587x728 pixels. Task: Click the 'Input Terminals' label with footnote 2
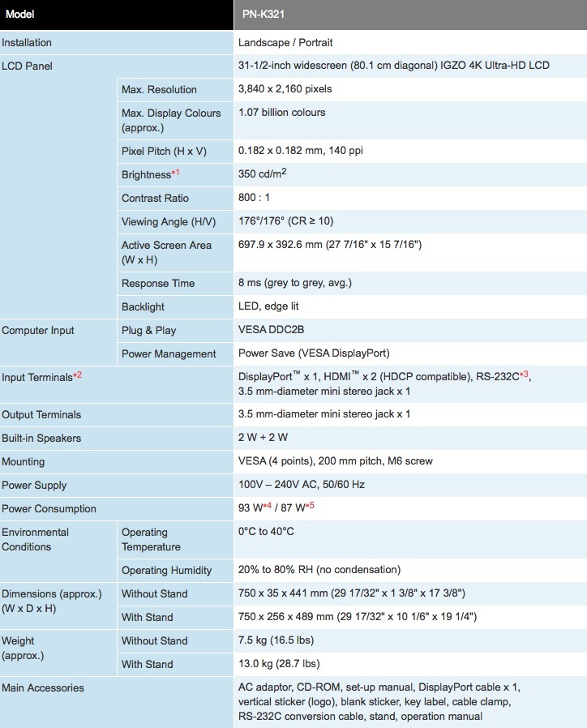42,376
